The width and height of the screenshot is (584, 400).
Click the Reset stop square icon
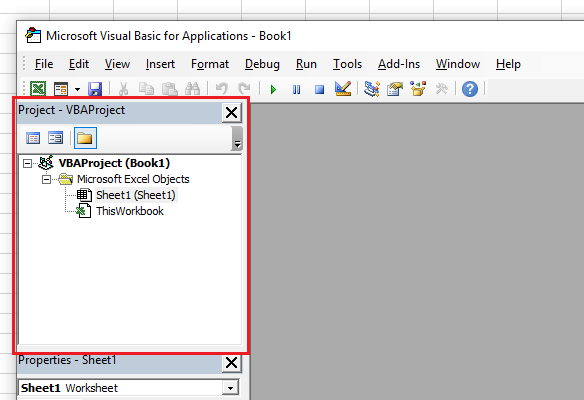click(x=319, y=89)
